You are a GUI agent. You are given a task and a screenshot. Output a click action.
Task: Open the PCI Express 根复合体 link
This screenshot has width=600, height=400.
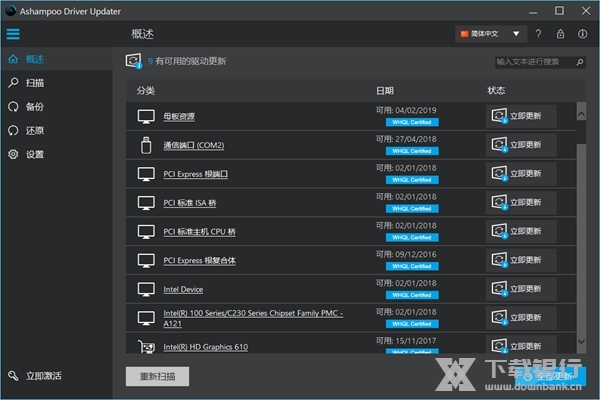[199, 261]
